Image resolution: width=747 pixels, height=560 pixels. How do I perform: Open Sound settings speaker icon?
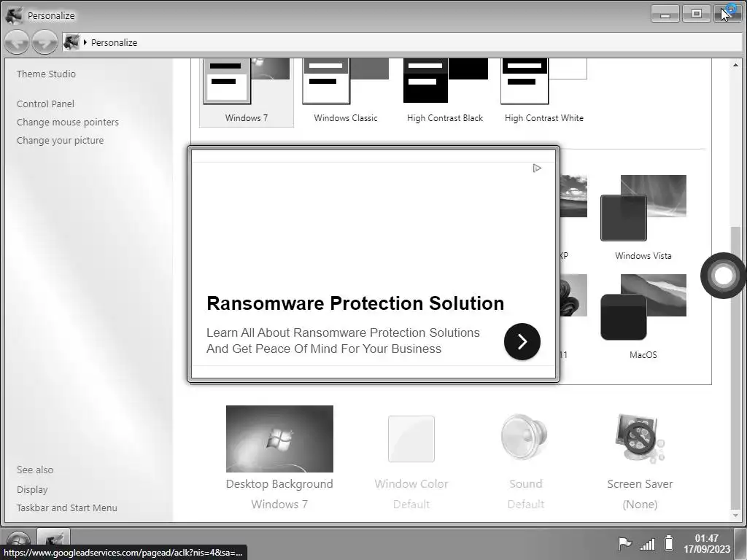(x=525, y=437)
